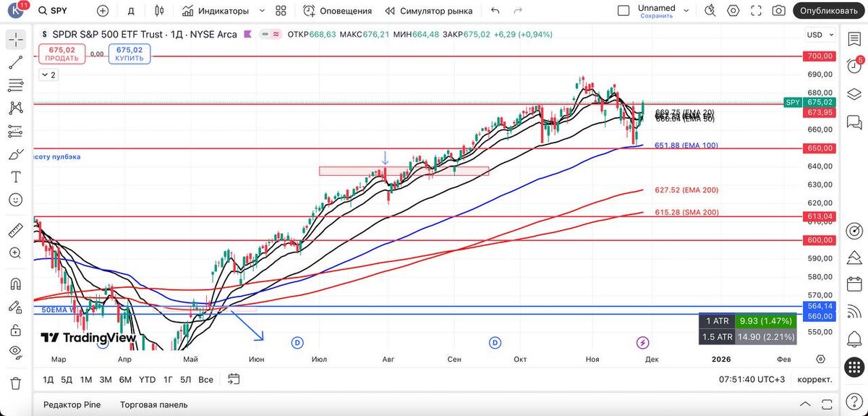Viewport: 868px width, 416px height.
Task: Undo the last chart action
Action: click(x=495, y=11)
